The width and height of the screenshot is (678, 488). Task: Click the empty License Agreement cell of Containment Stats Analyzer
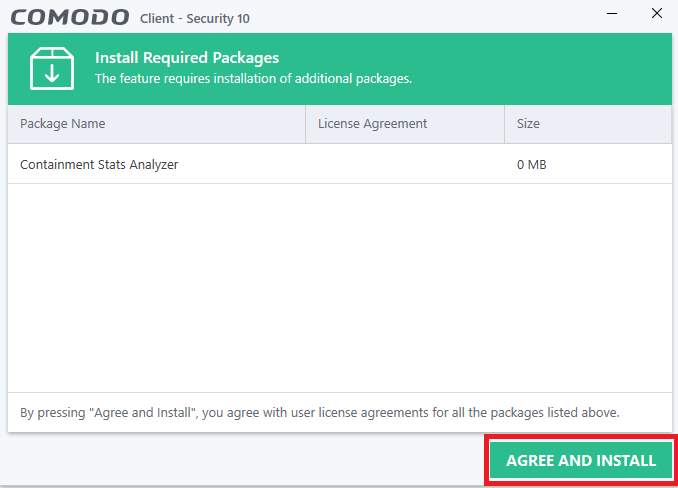pyautogui.click(x=405, y=164)
